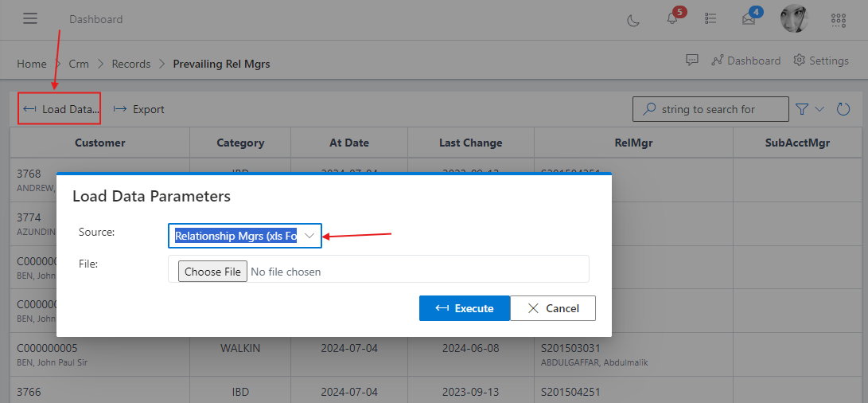The width and height of the screenshot is (868, 403).
Task: Open mail inbox with 4 badge
Action: [749, 19]
